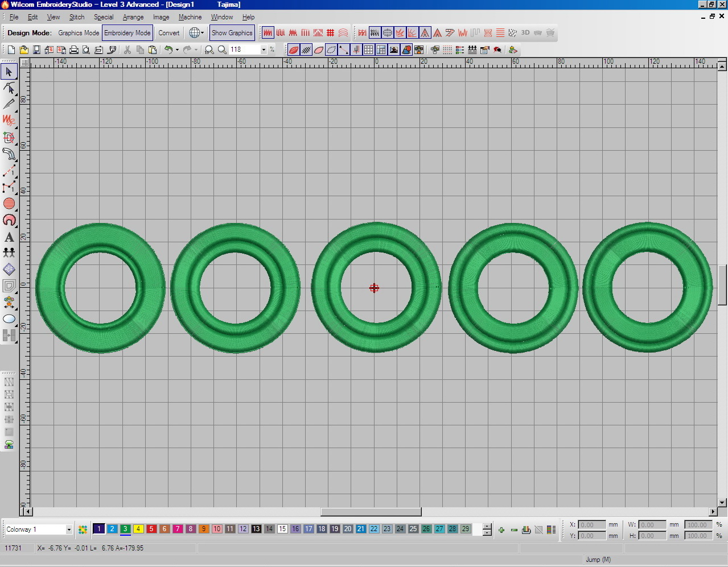Viewport: 728px width, 567px height.
Task: Pick red color swatch number 5
Action: click(x=151, y=529)
